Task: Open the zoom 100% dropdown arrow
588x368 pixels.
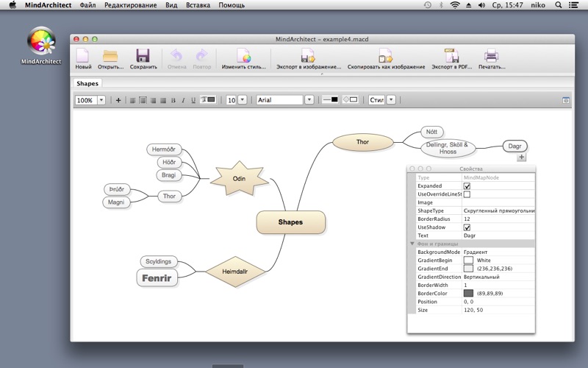Action: pos(101,100)
